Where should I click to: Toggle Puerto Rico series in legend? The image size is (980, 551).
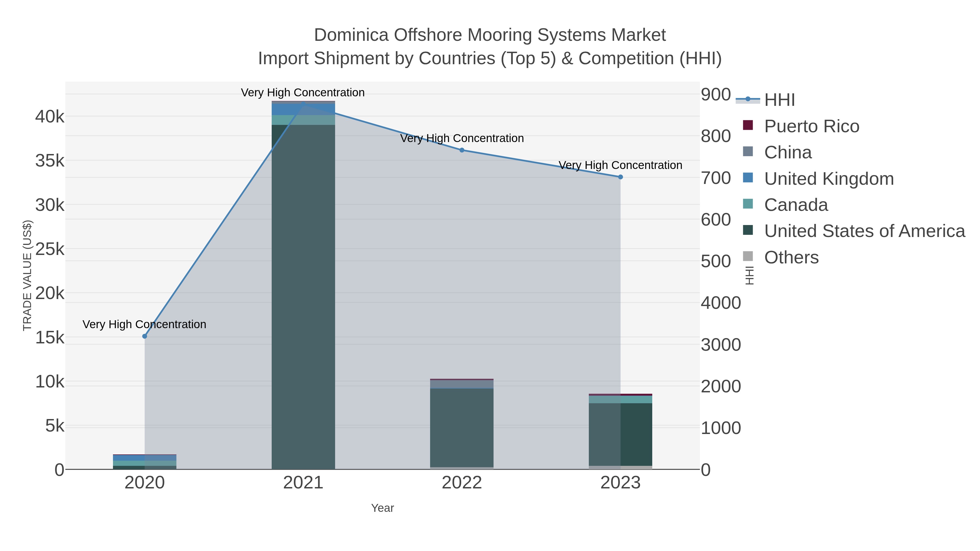point(801,126)
